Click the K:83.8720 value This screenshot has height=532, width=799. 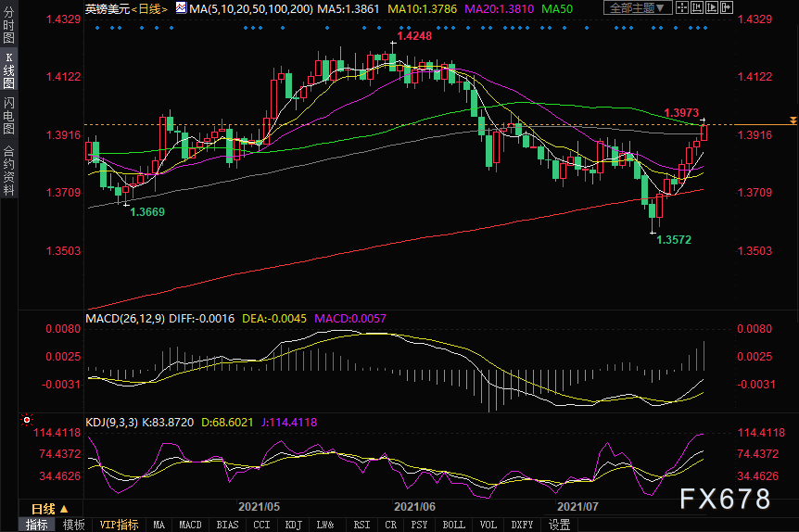coord(168,423)
